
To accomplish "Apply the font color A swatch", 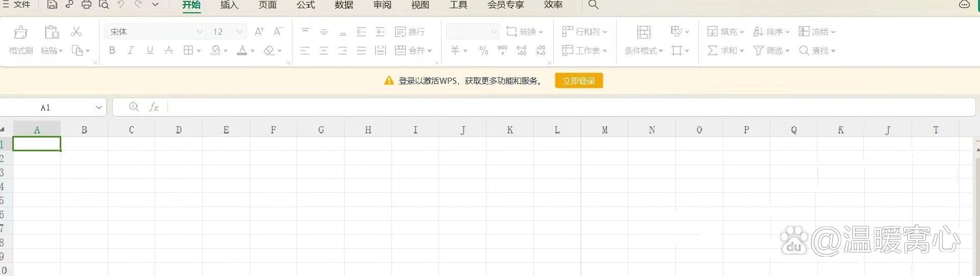I will (242, 50).
